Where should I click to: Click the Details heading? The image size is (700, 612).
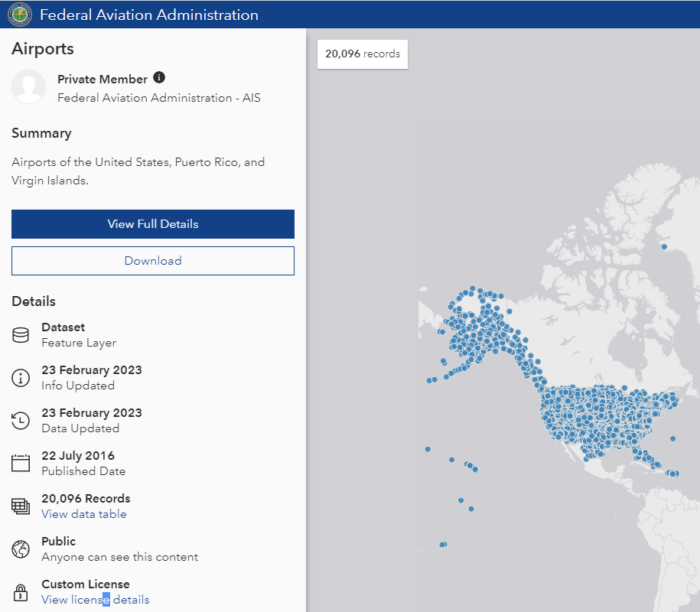tap(34, 301)
